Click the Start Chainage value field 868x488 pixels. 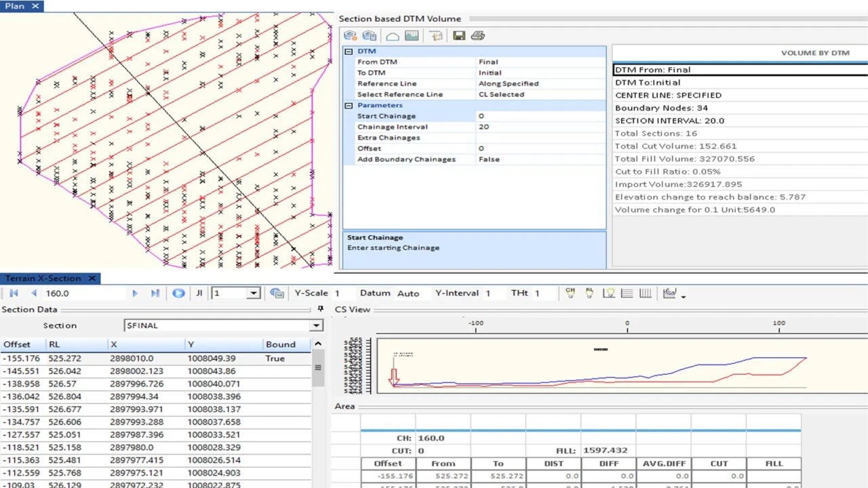coord(540,116)
